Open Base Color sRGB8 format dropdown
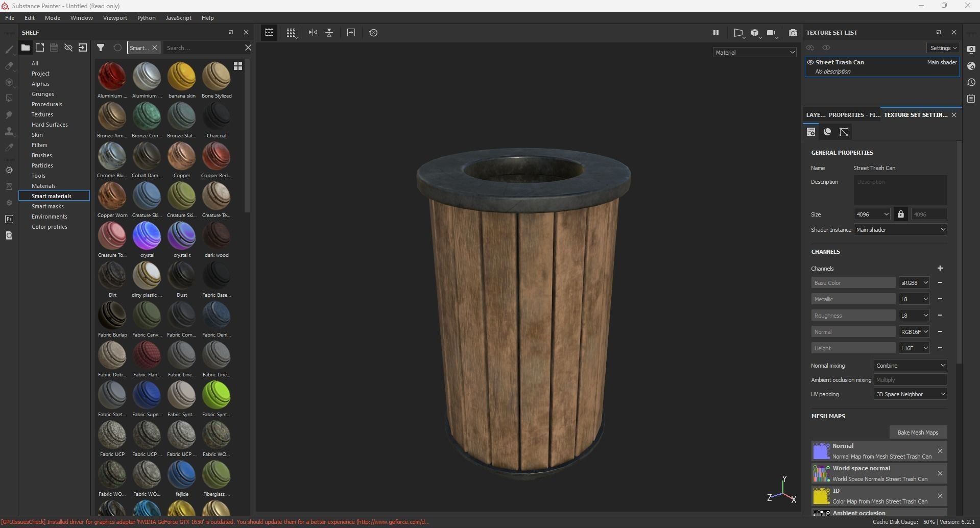The width and height of the screenshot is (980, 528). tap(914, 283)
